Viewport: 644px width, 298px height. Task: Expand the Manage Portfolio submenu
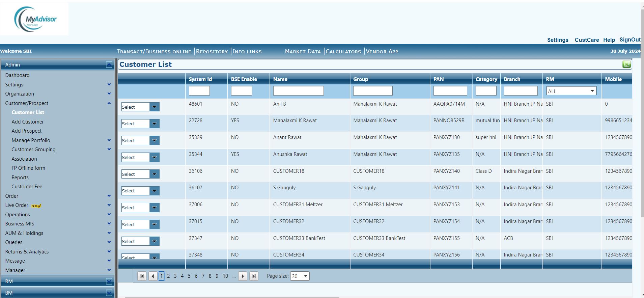coord(109,140)
